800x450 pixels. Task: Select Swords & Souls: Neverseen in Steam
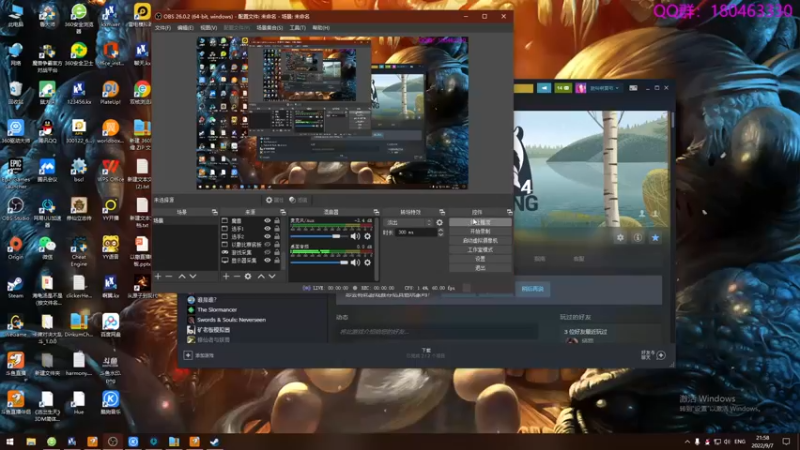click(x=231, y=320)
